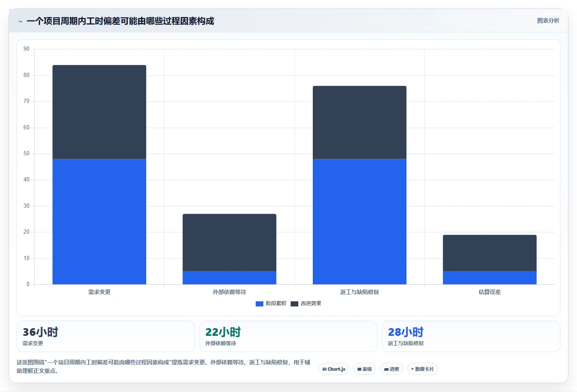Screen dimensions: 577x392
Task: Click the blue segment of the 需求变更 bar
Action: (99, 221)
